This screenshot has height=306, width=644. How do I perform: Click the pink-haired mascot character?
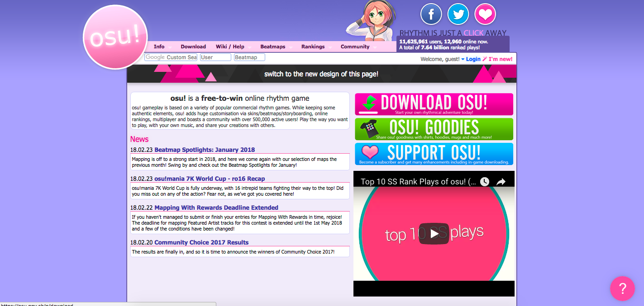(x=371, y=21)
